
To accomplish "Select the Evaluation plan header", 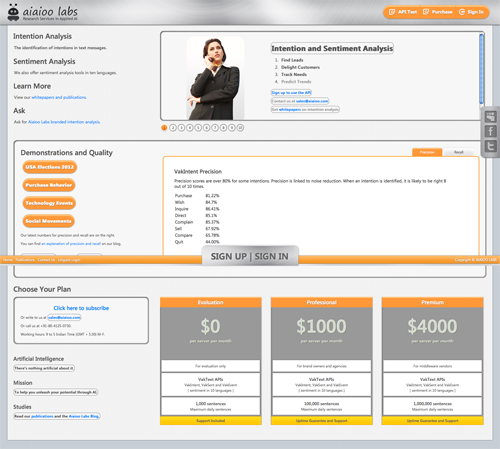I will tap(211, 302).
